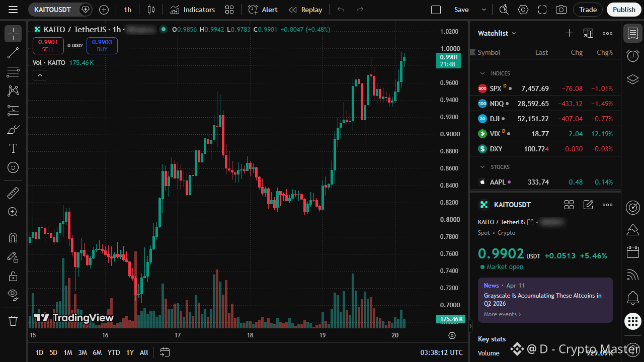Viewport: 644px width, 362px height.
Task: Select the chart pattern drawing tool
Action: coord(13,91)
